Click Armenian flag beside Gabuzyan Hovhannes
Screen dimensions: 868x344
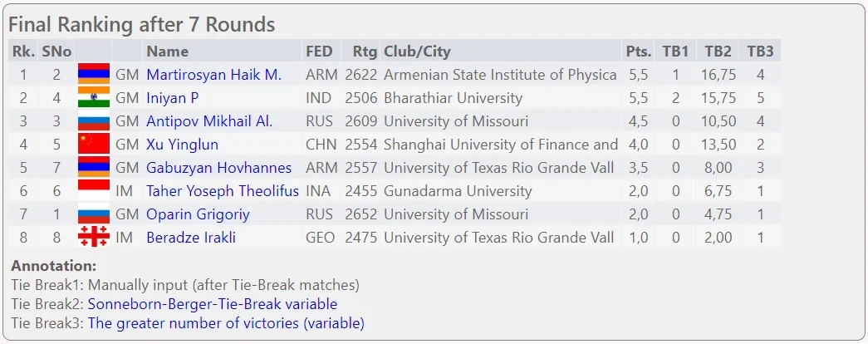(93, 167)
